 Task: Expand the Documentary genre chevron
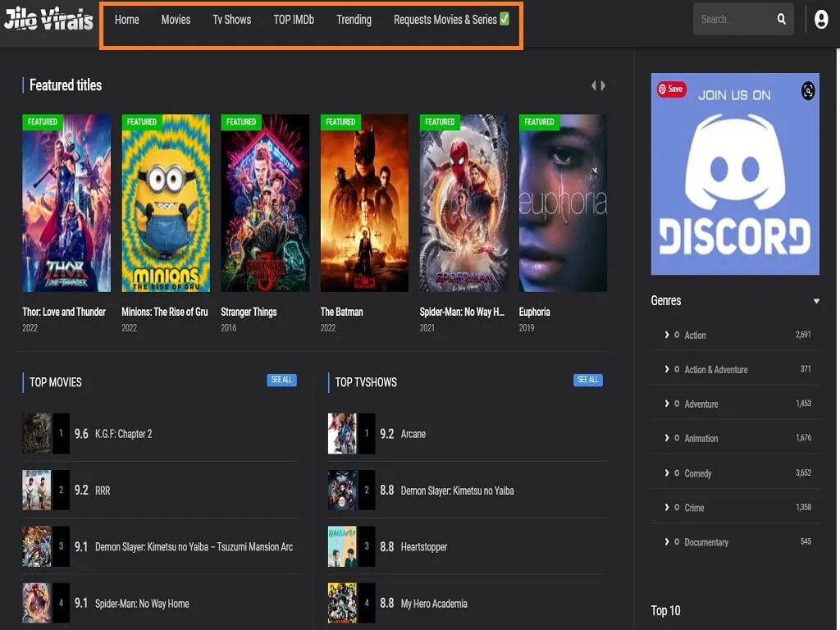coord(666,541)
